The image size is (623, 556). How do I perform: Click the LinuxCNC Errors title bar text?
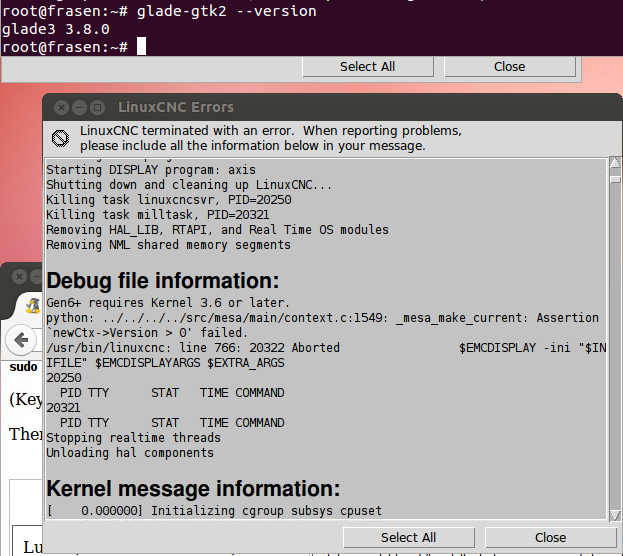[176, 107]
